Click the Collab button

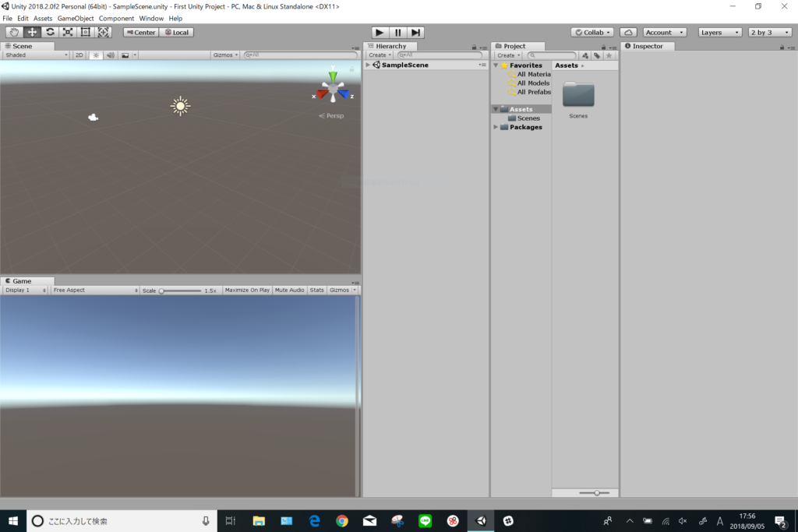[x=591, y=32]
